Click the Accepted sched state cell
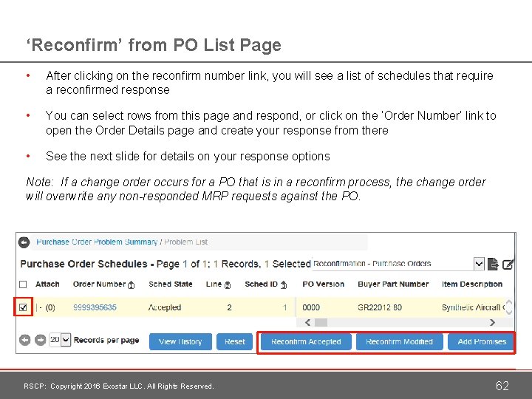This screenshot has height=399, width=532. point(165,307)
